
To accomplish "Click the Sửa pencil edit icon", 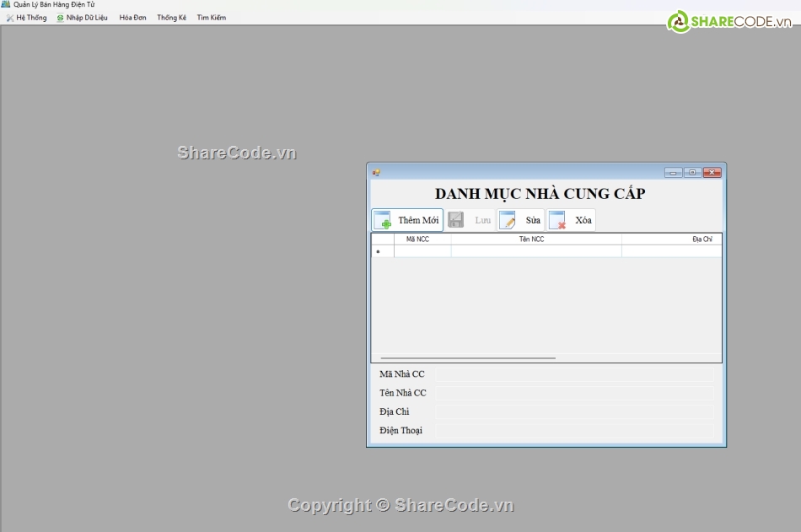I will [507, 220].
